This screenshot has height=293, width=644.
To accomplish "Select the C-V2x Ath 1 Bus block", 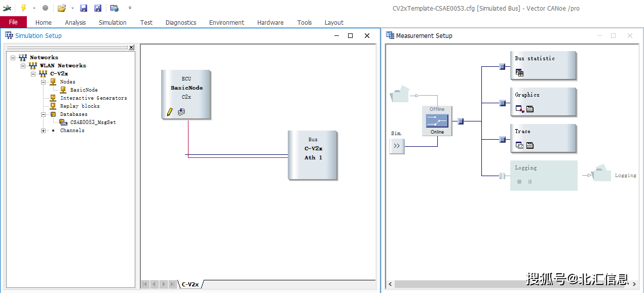I will pos(313,154).
